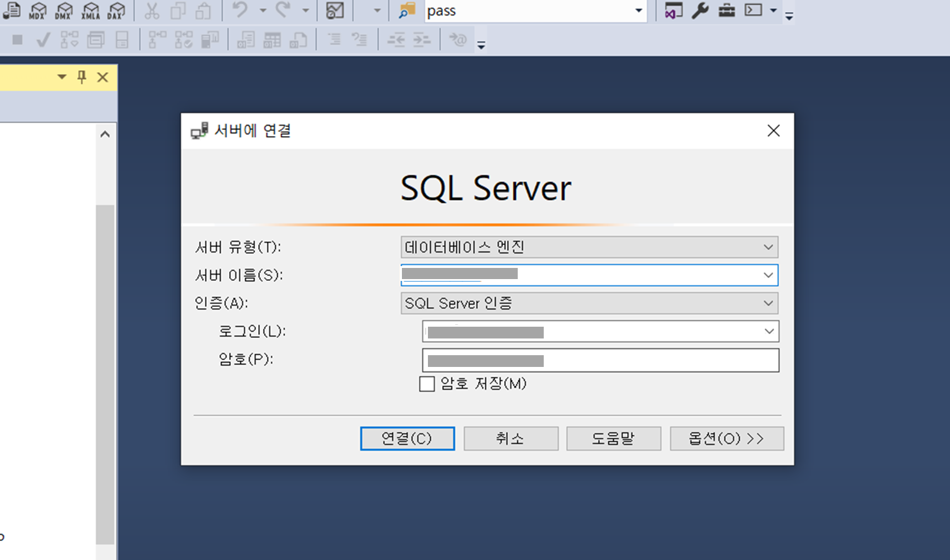Open the Toolbox briefcase icon

point(726,11)
